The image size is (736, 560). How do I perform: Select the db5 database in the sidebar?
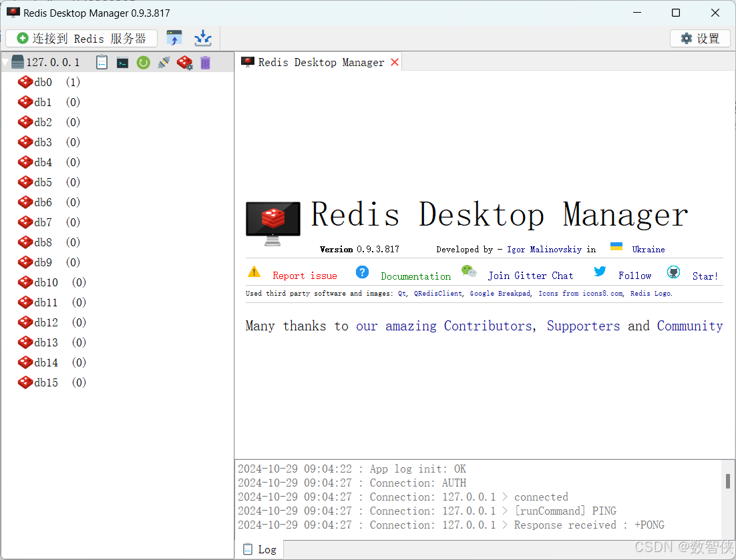point(43,182)
